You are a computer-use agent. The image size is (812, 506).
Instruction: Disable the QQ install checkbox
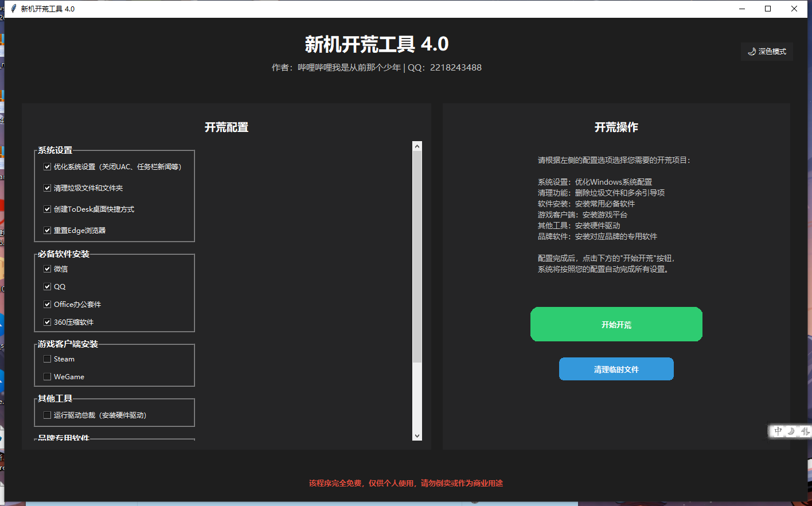pos(47,286)
